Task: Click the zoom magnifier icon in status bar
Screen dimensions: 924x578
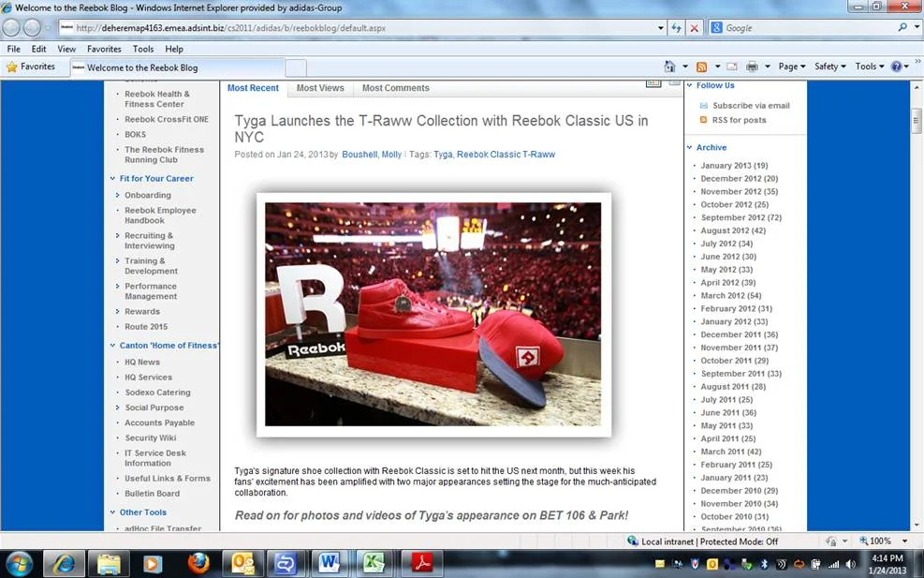Action: point(863,541)
